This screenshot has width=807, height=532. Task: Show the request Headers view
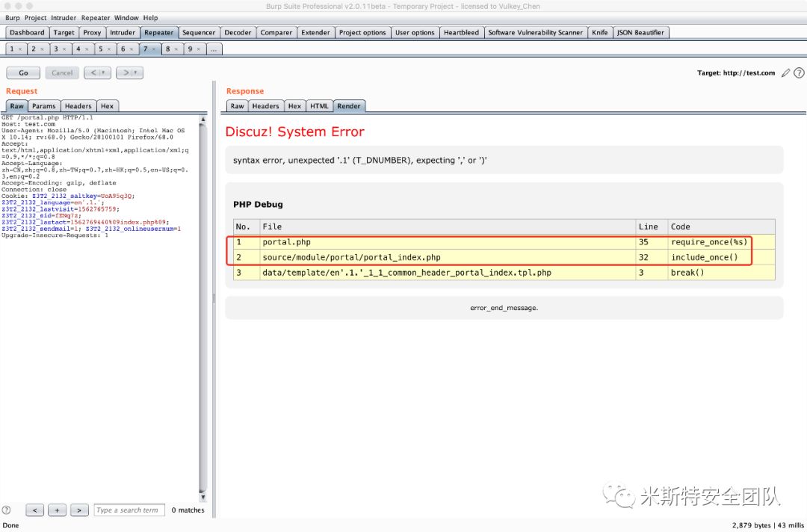78,106
